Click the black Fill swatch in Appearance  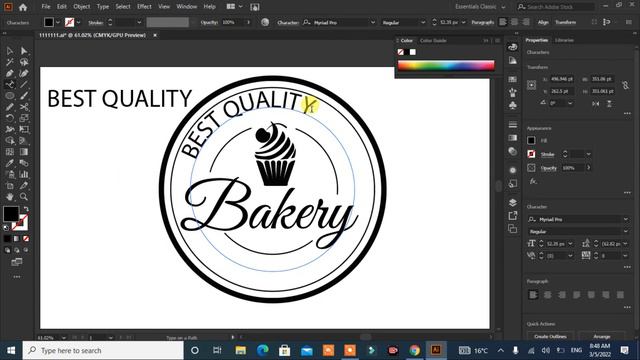point(531,140)
